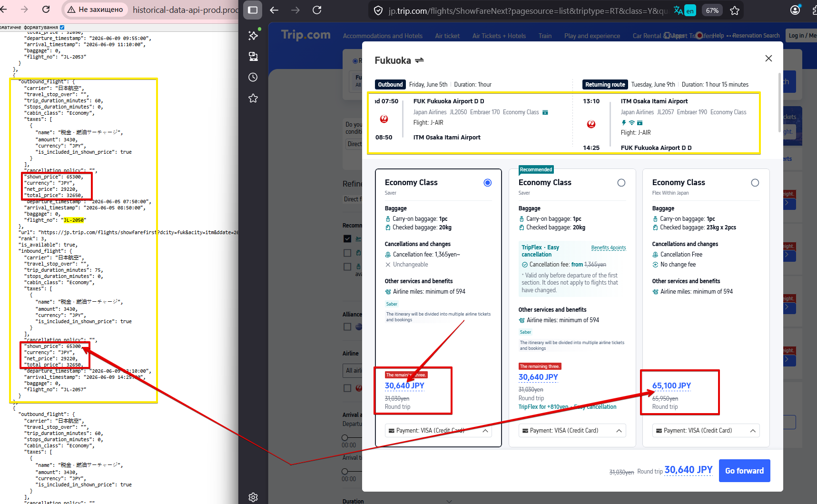
Task: Click TripFlex for +810yen easy cancellation link
Action: 567,407
